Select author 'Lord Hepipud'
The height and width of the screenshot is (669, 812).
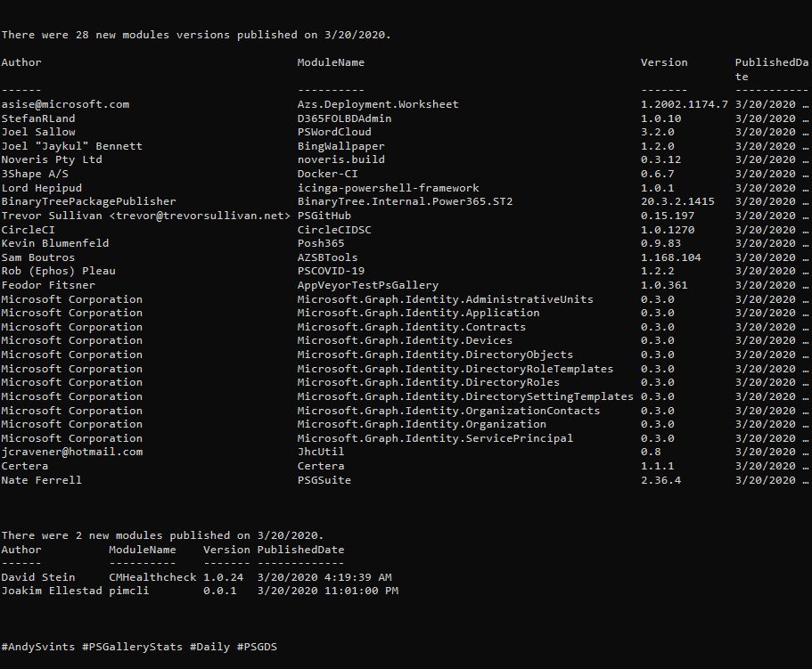coord(41,188)
